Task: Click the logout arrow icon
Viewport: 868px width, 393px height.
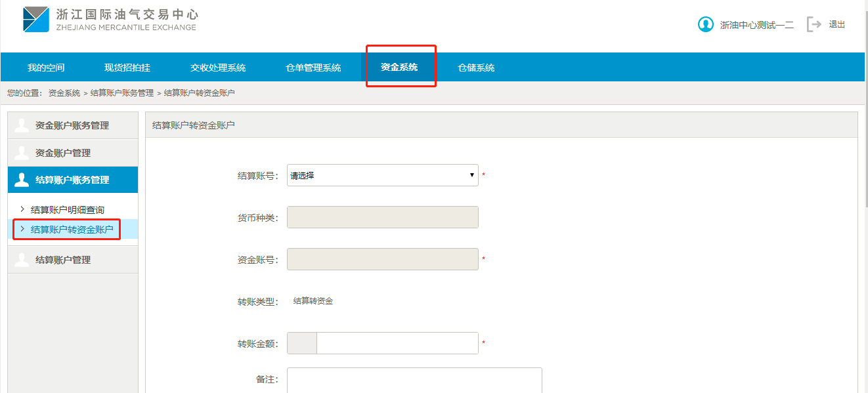Action: pos(814,25)
